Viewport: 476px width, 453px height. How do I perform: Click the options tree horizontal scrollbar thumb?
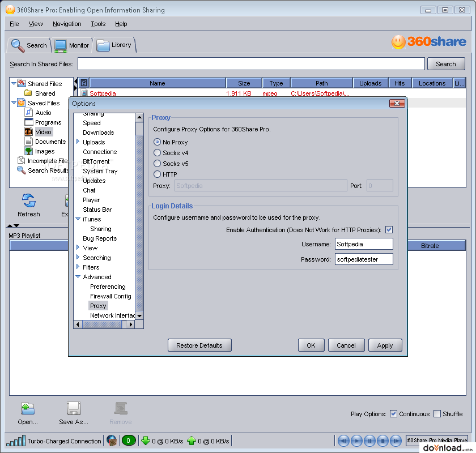(x=103, y=324)
